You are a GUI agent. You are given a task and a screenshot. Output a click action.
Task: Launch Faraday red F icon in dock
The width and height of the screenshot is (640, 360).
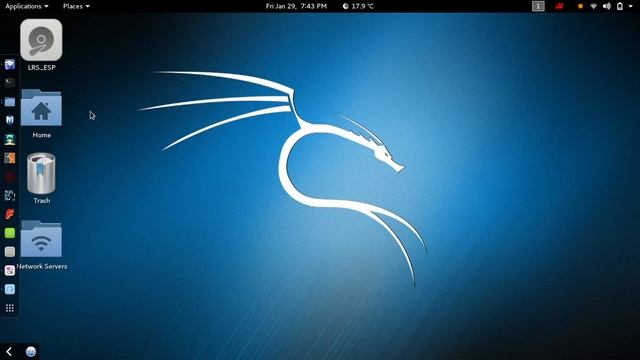point(10,214)
